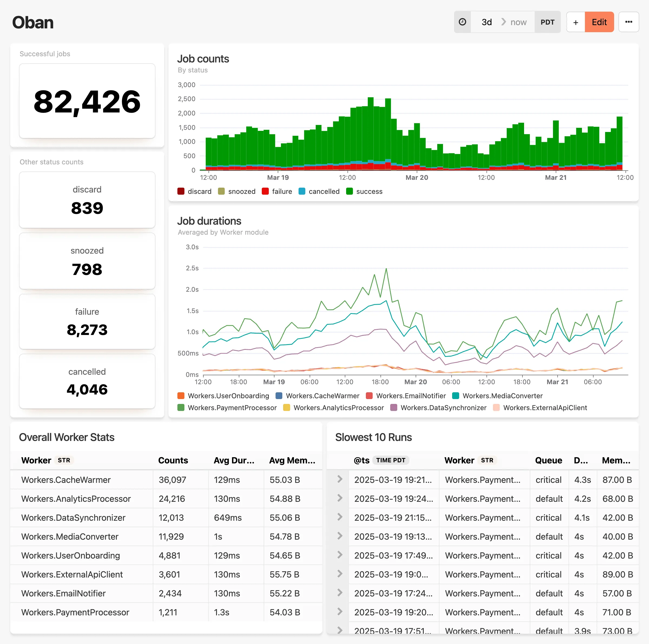Hide Workers.CacheWarmer line via the legend
649x644 pixels.
tap(322, 396)
